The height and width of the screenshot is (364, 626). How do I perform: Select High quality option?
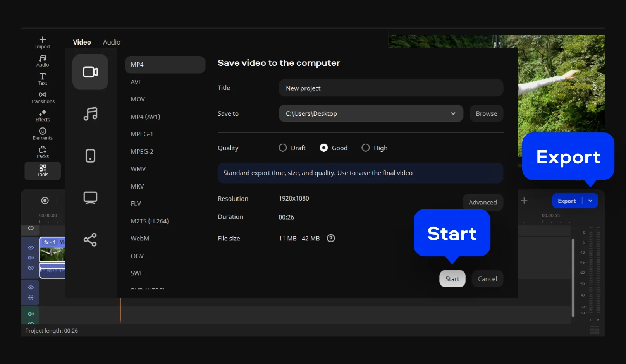click(365, 148)
